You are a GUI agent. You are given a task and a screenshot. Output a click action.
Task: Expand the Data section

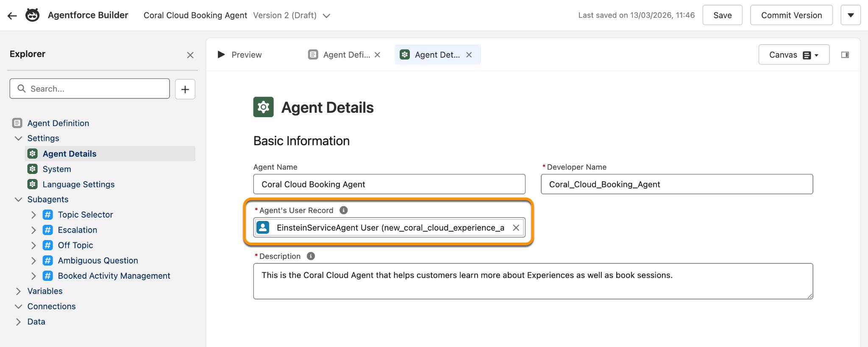point(18,322)
